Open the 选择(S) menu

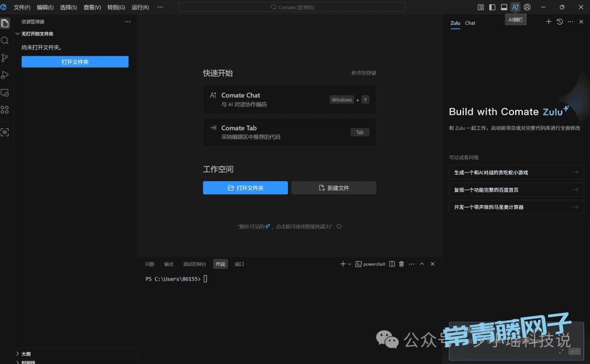click(68, 7)
